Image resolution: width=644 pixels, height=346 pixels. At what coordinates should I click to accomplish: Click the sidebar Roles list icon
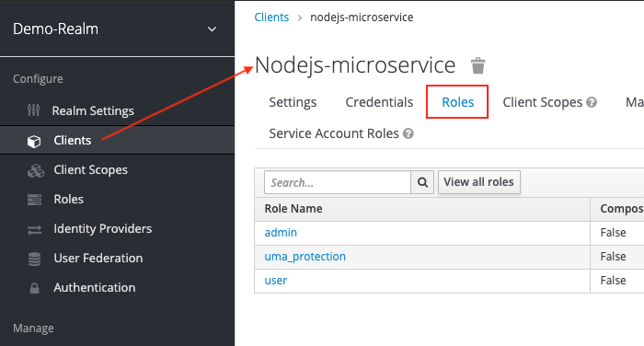35,200
